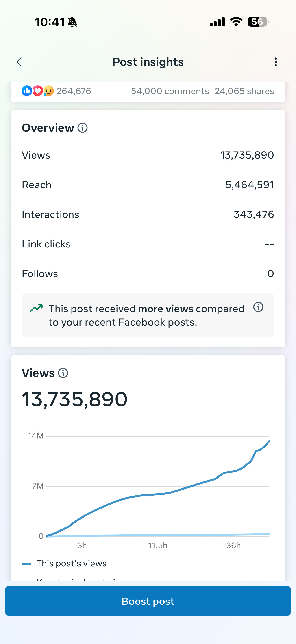This screenshot has width=296, height=644.
Task: Open the three-dot more options menu
Action: [276, 62]
